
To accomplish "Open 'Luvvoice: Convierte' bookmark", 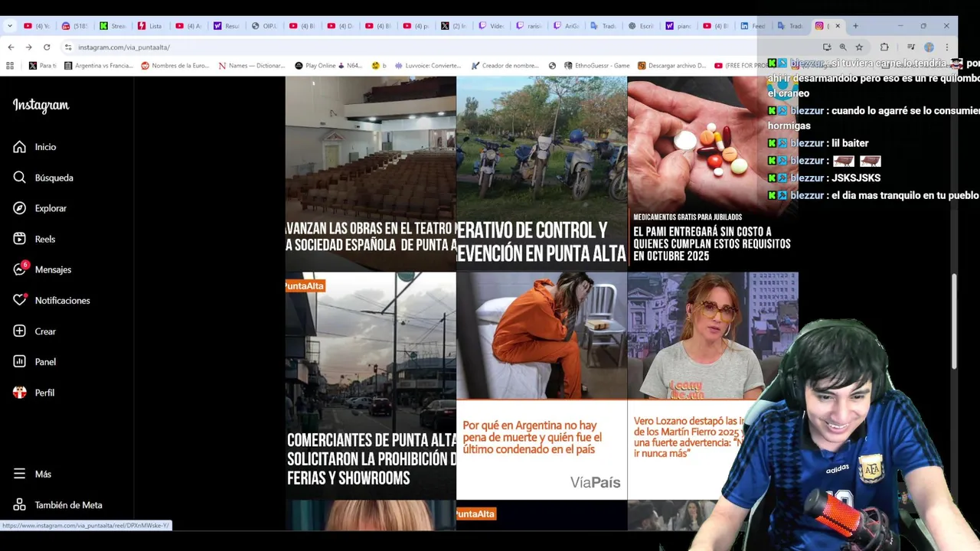I will point(428,66).
